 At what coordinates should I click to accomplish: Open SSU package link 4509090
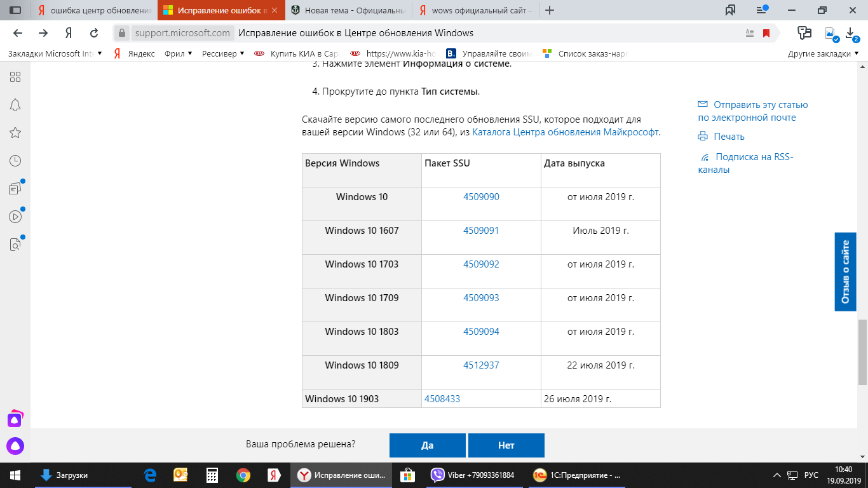(481, 197)
